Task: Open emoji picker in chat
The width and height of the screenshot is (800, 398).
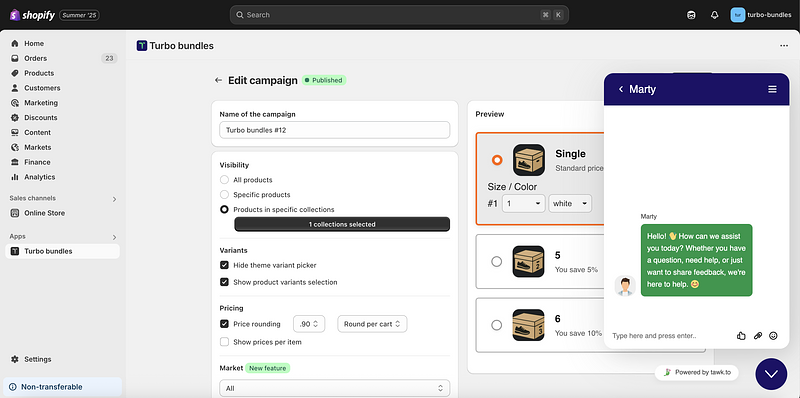Action: coord(773,336)
